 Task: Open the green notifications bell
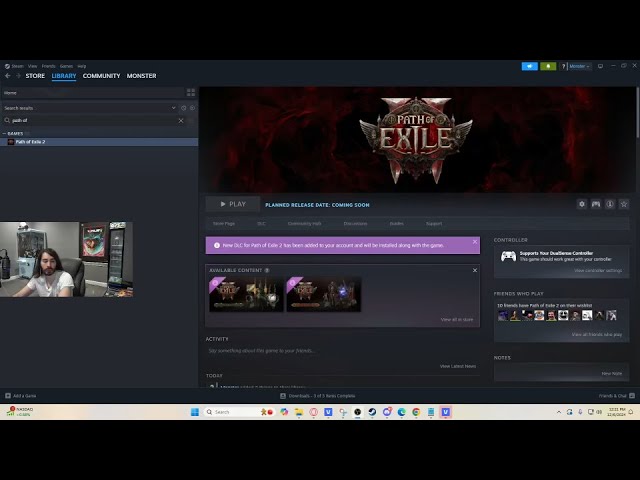[x=548, y=66]
